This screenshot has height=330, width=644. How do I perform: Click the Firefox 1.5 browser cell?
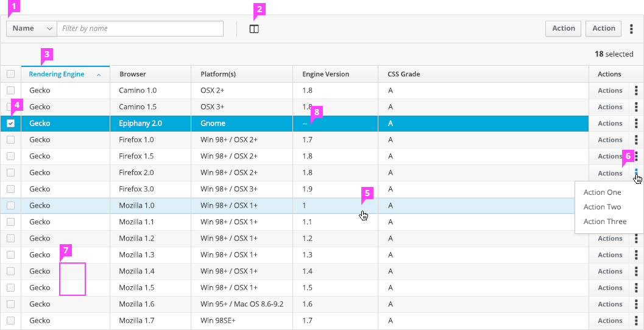pos(150,156)
